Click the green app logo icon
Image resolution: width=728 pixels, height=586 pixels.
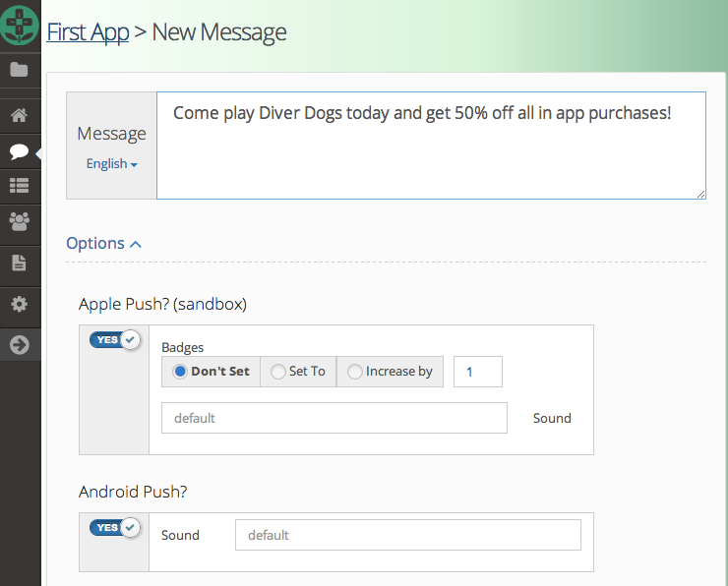pos(19,25)
